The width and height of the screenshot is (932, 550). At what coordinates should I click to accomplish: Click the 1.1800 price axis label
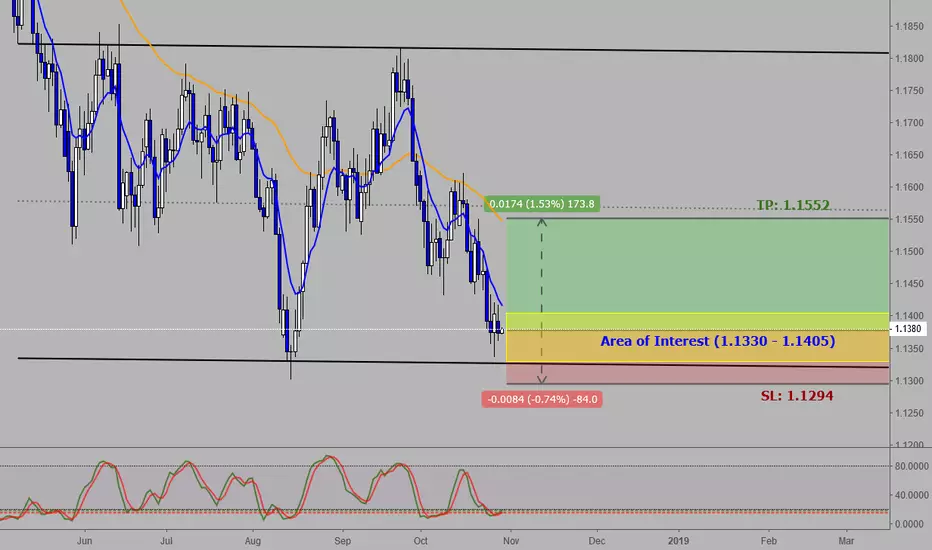point(909,59)
